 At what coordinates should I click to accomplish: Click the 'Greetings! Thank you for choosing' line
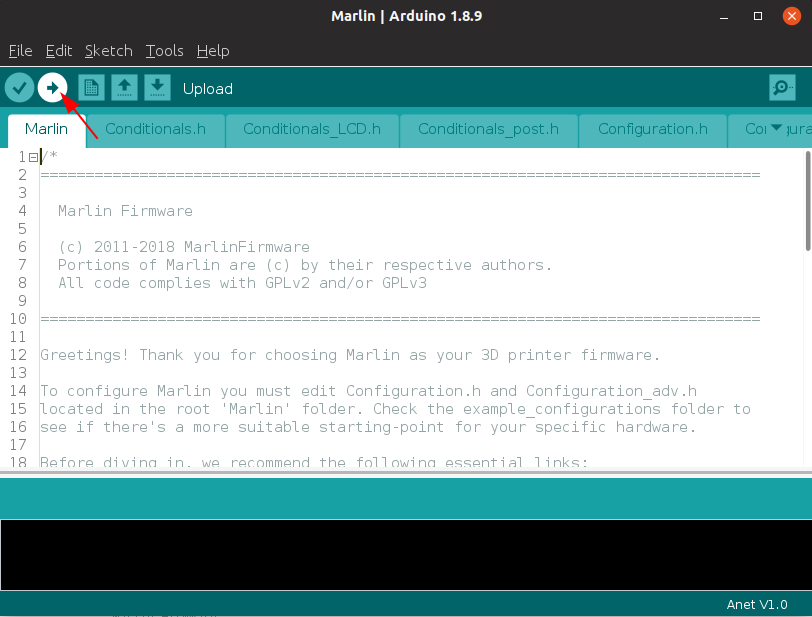tap(350, 355)
